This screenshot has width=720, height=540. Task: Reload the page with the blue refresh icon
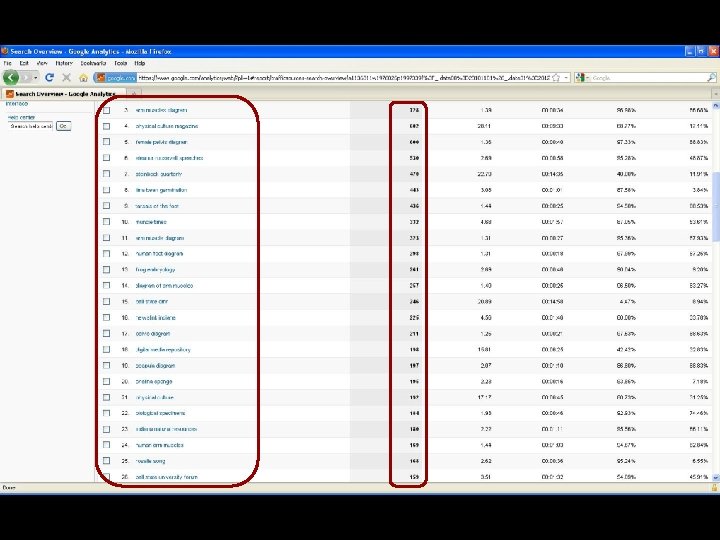tap(50, 78)
